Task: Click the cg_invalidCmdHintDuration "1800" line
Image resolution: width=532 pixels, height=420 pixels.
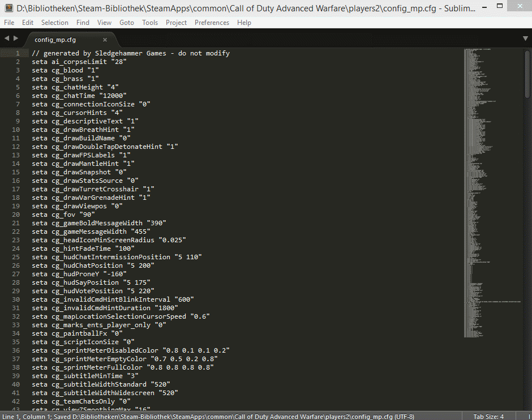Action: [105, 308]
